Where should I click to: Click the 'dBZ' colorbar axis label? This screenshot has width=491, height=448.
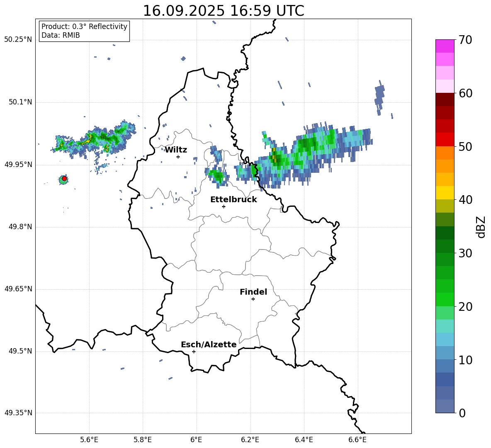pyautogui.click(x=480, y=227)
